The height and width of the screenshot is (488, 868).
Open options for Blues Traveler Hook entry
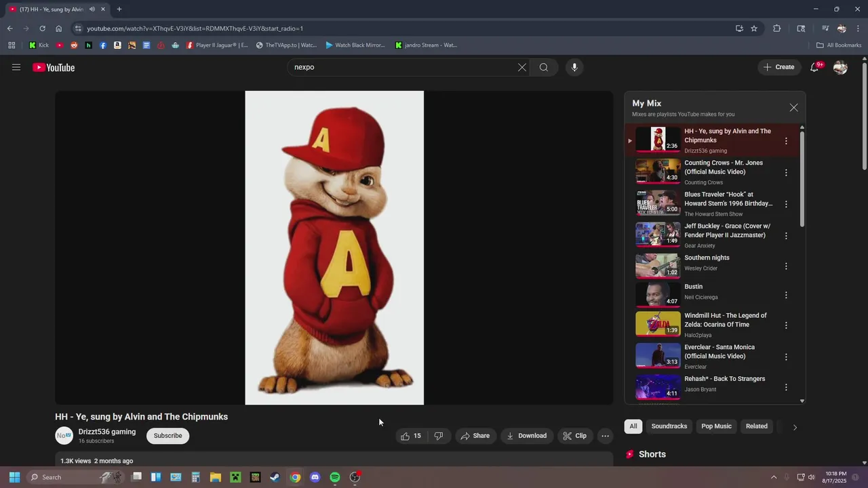[786, 204]
